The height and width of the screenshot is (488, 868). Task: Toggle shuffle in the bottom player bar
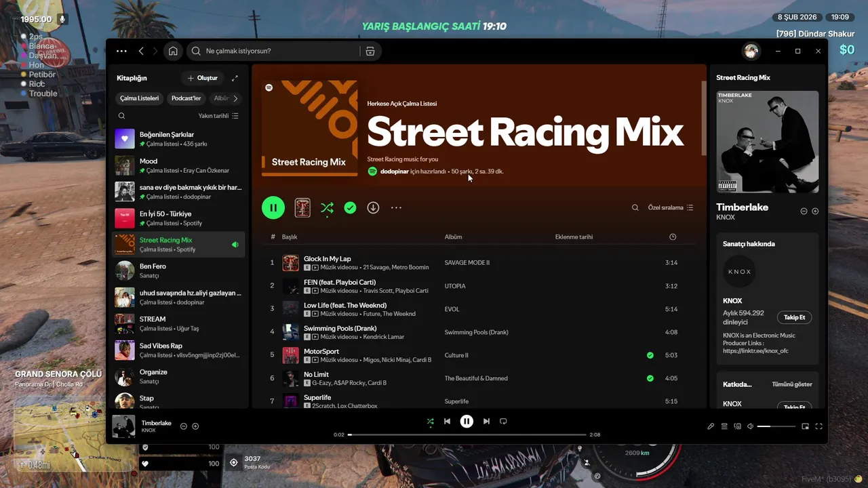pyautogui.click(x=430, y=421)
